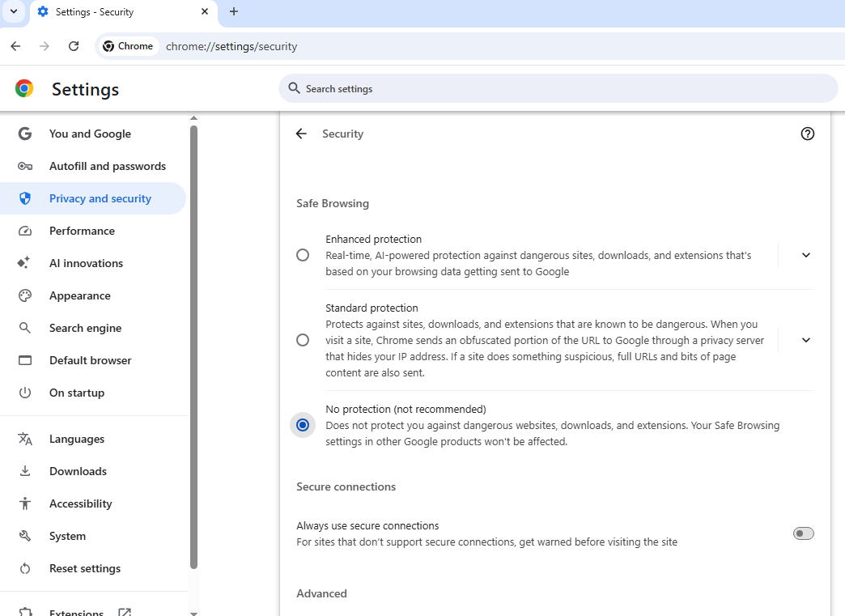The height and width of the screenshot is (616, 845).
Task: Expand Enhanced protection details chevron
Action: tap(805, 255)
